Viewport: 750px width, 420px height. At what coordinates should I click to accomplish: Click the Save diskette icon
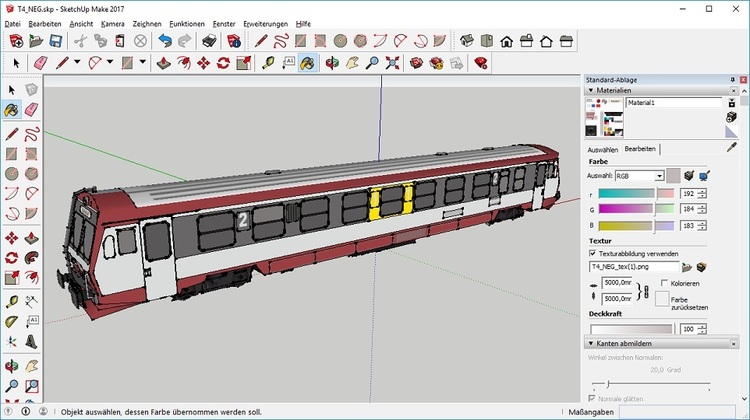(x=56, y=41)
